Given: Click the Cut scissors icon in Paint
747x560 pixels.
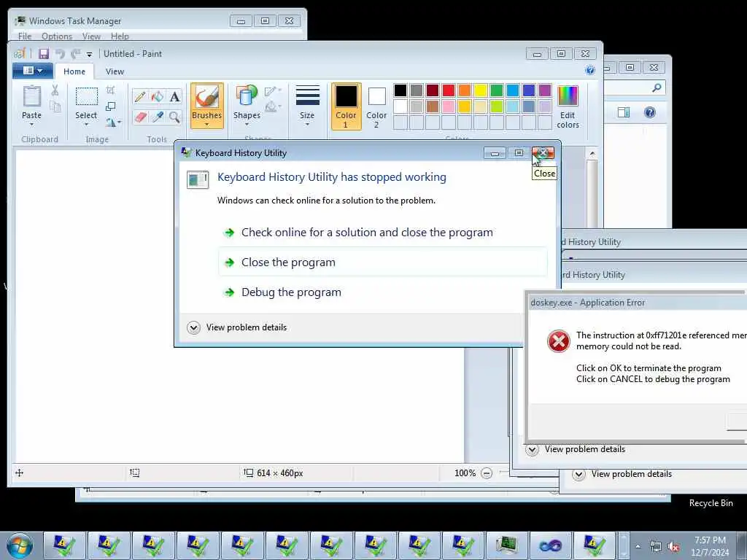Looking at the screenshot, I should [x=55, y=90].
